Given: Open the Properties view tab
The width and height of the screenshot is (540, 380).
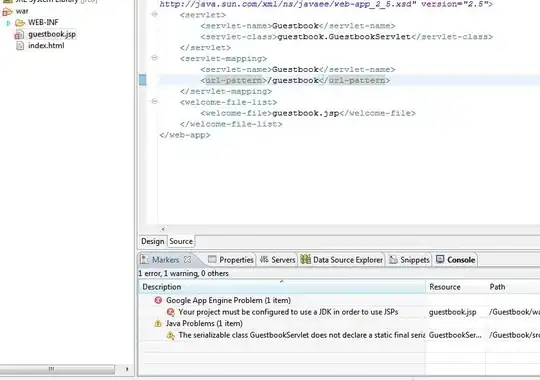Looking at the screenshot, I should (231, 260).
